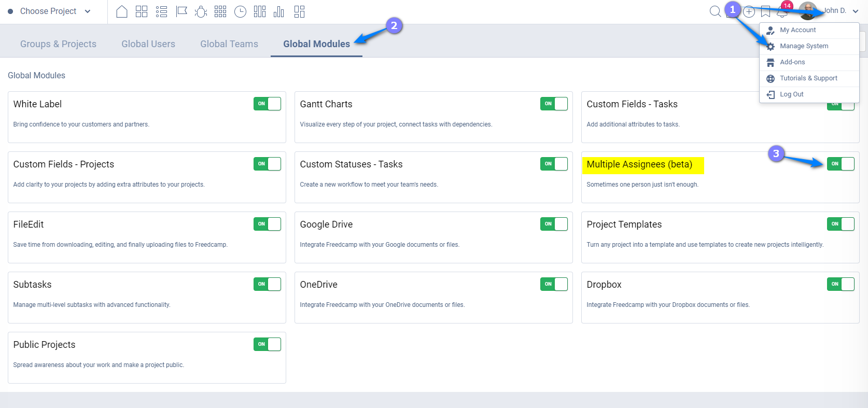Click the home icon in top toolbar

(122, 11)
